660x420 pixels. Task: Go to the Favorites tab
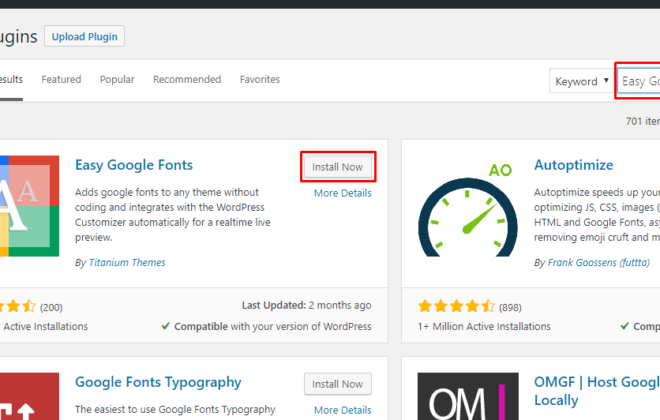tap(260, 79)
